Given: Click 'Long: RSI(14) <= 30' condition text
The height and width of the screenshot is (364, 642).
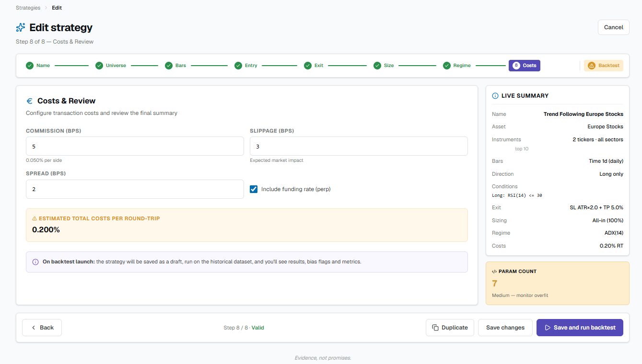Looking at the screenshot, I should tap(517, 195).
